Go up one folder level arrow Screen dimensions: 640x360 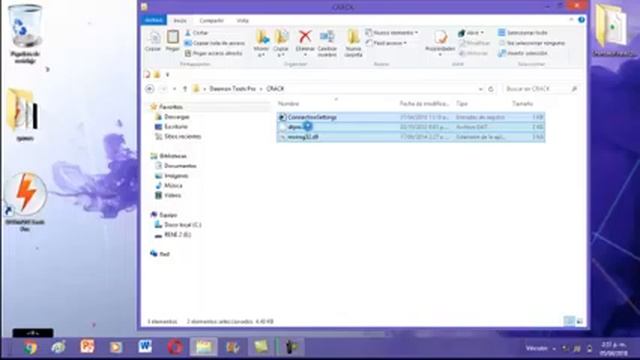coord(185,89)
